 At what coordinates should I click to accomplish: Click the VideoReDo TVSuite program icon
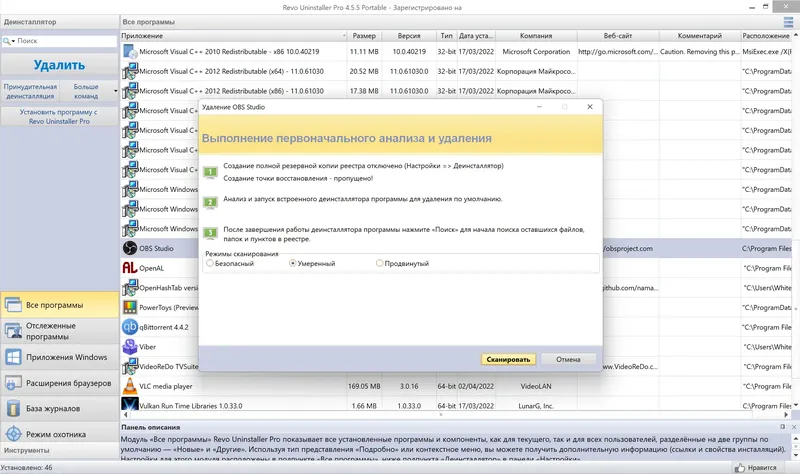pyautogui.click(x=130, y=366)
